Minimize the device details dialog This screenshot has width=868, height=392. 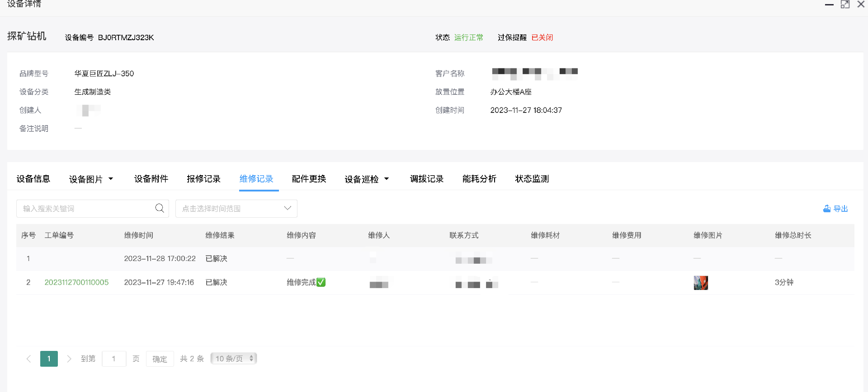pyautogui.click(x=829, y=5)
